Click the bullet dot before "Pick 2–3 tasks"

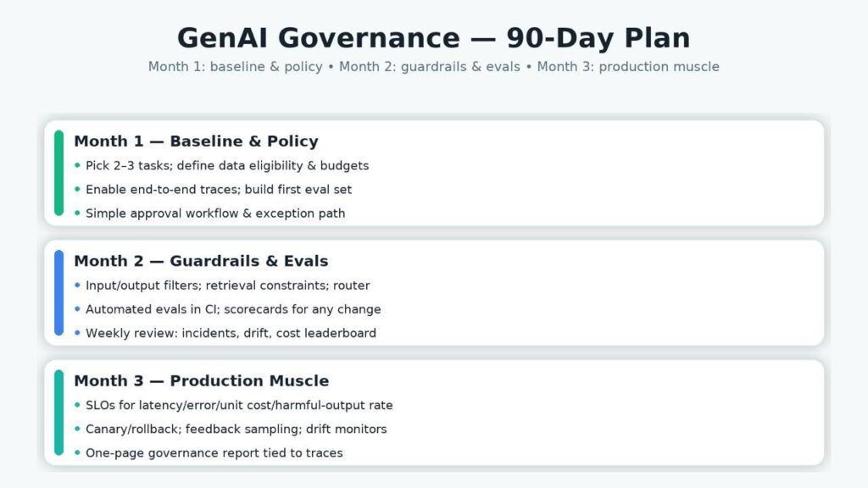pos(77,165)
